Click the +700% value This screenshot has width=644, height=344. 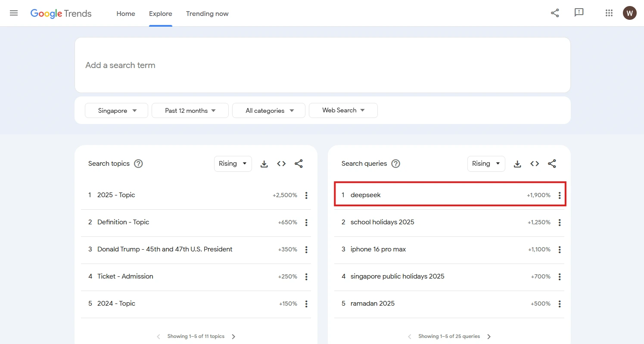click(541, 277)
